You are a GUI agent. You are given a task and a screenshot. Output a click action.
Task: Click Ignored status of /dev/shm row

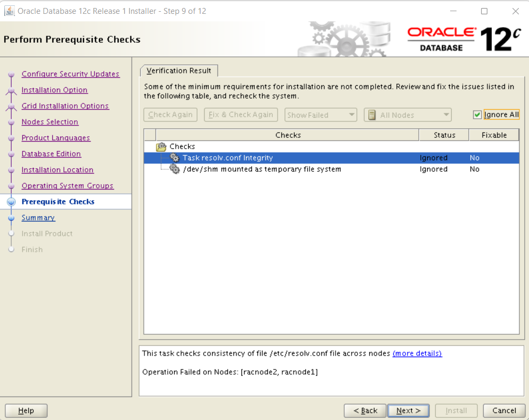coord(434,169)
